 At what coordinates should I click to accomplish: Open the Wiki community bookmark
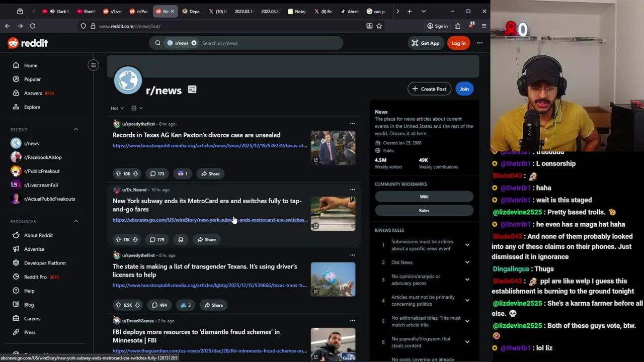coord(424,197)
